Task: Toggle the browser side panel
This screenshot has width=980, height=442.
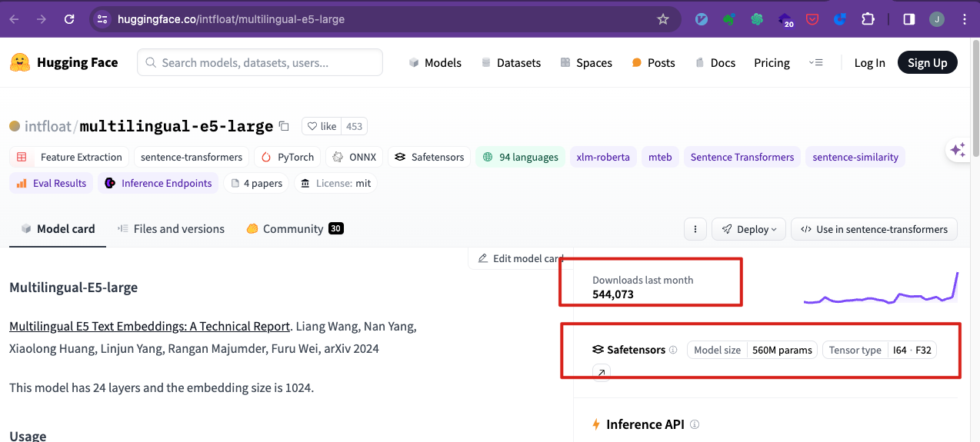Action: 908,19
